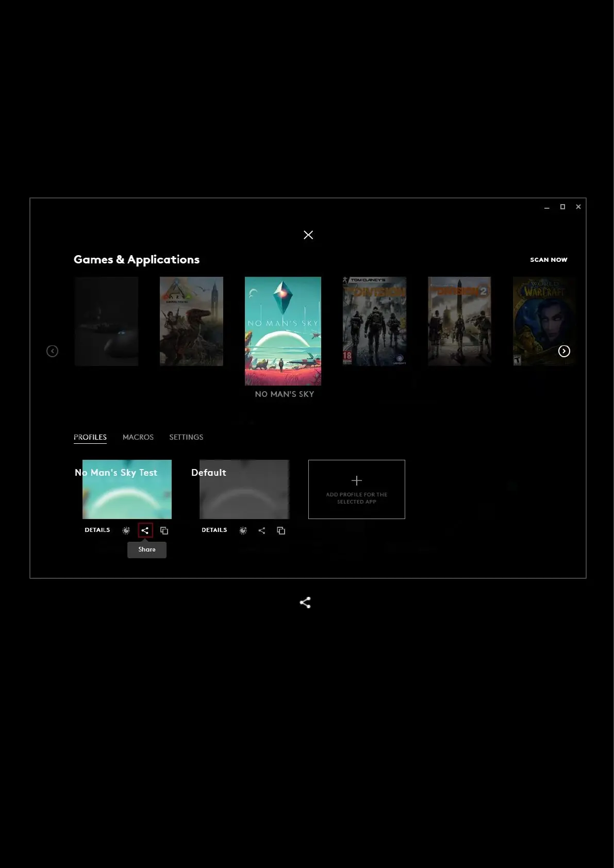Switch to the PROFILES tab
This screenshot has width=614, height=868.
click(x=90, y=437)
